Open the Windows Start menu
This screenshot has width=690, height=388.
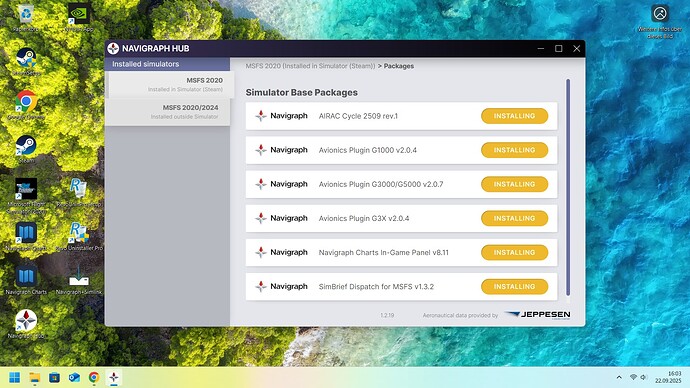tap(15, 377)
